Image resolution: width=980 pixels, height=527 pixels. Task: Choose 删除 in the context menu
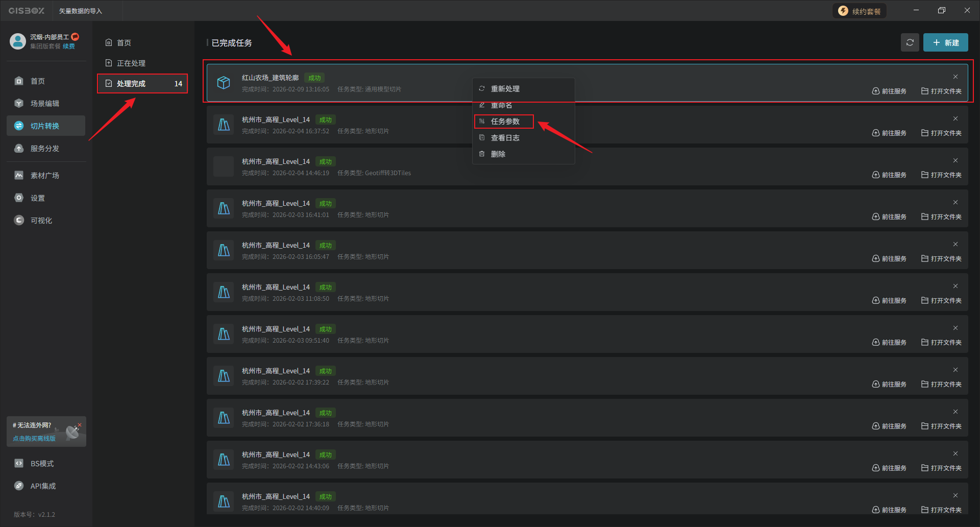498,154
